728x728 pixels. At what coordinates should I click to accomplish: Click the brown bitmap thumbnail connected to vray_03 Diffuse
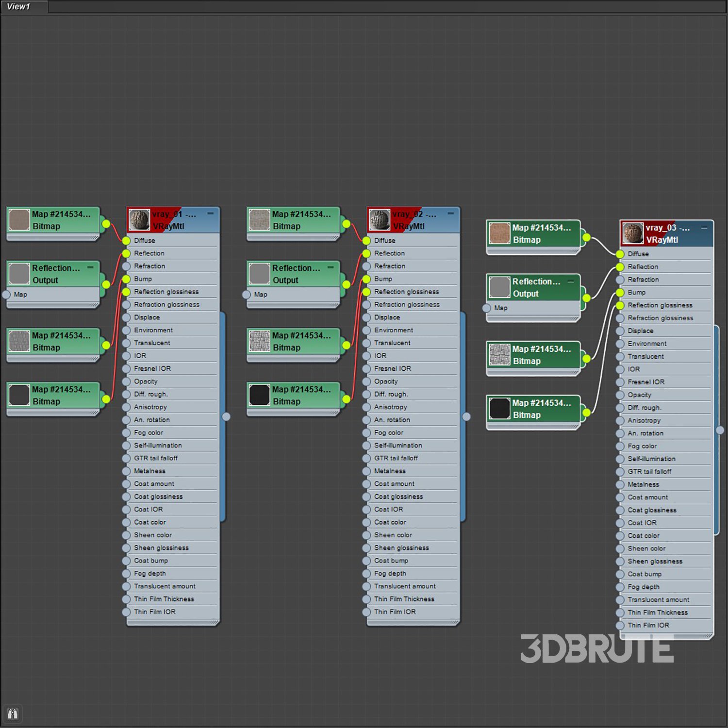pyautogui.click(x=499, y=233)
